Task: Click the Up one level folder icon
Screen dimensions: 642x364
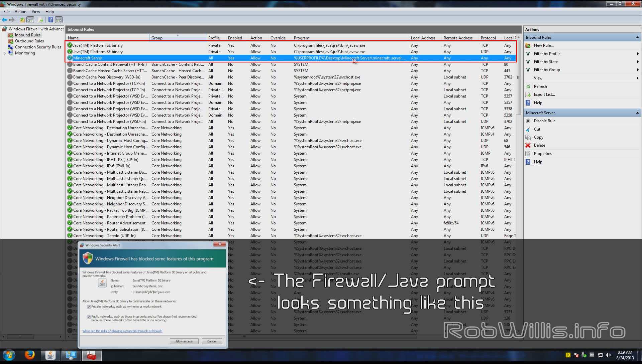Action: [22, 20]
